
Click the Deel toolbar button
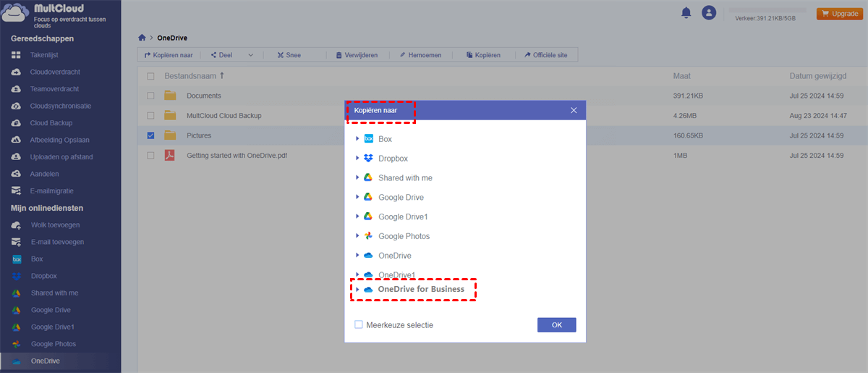tap(221, 55)
